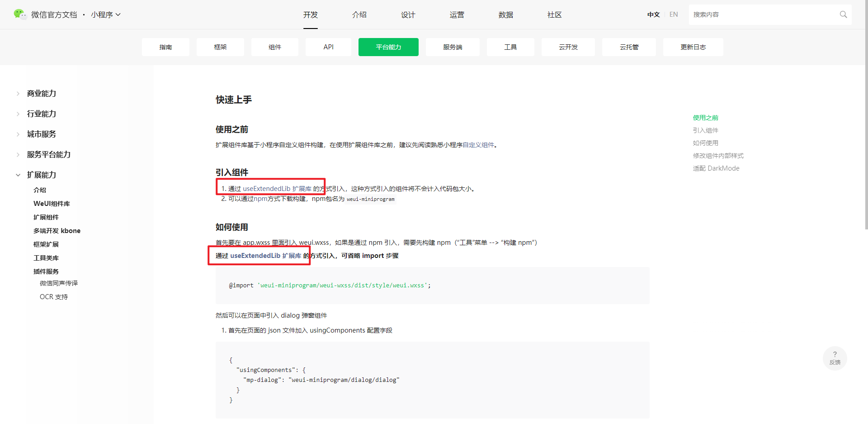Click the WeChat logo icon
Screen dimensions: 868x424
pyautogui.click(x=20, y=14)
